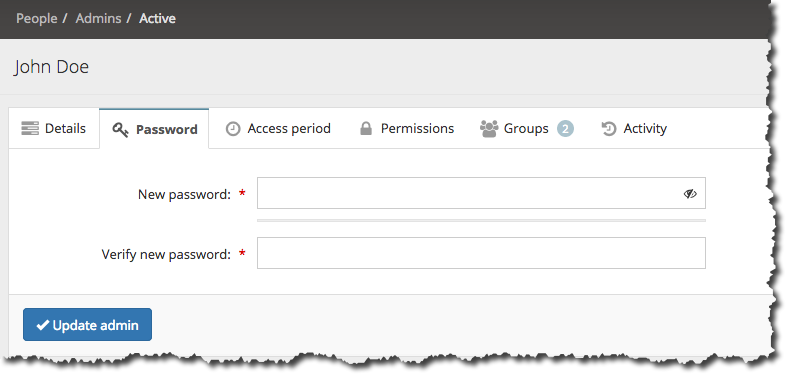The width and height of the screenshot is (787, 374).
Task: Click the Details list icon
Action: [30, 129]
